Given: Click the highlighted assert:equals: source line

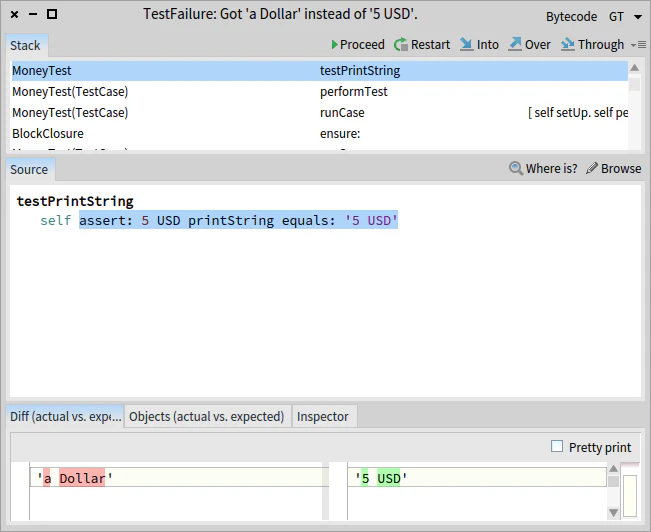Looking at the screenshot, I should 238,220.
